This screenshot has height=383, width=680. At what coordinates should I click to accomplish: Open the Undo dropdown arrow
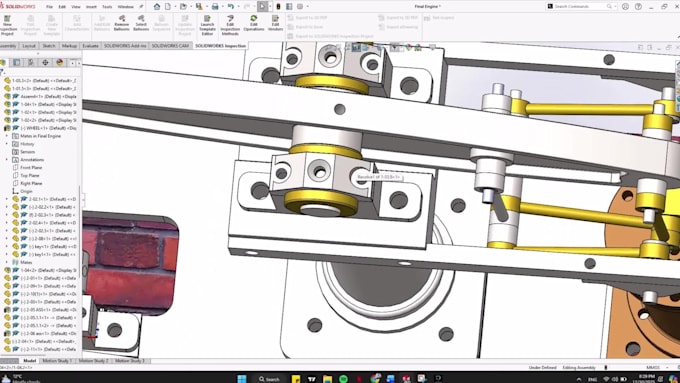click(x=238, y=7)
